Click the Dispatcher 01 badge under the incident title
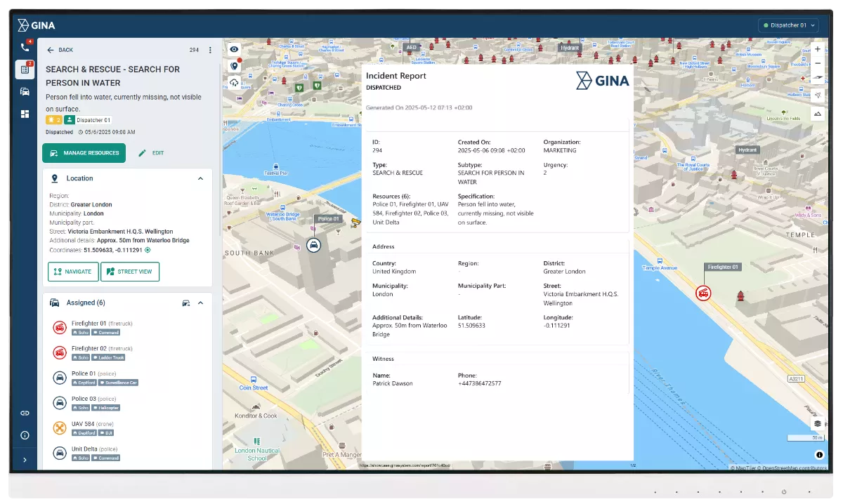The image size is (843, 504). click(x=88, y=120)
